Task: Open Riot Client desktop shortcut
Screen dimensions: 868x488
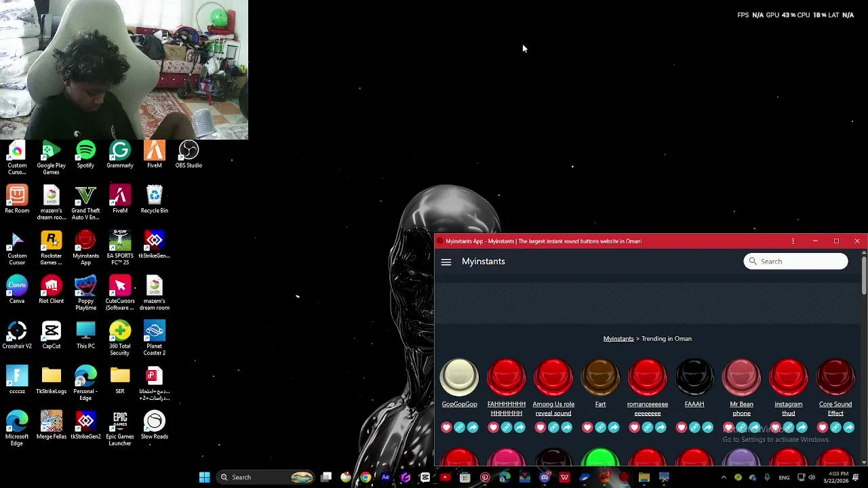Action: (52, 291)
